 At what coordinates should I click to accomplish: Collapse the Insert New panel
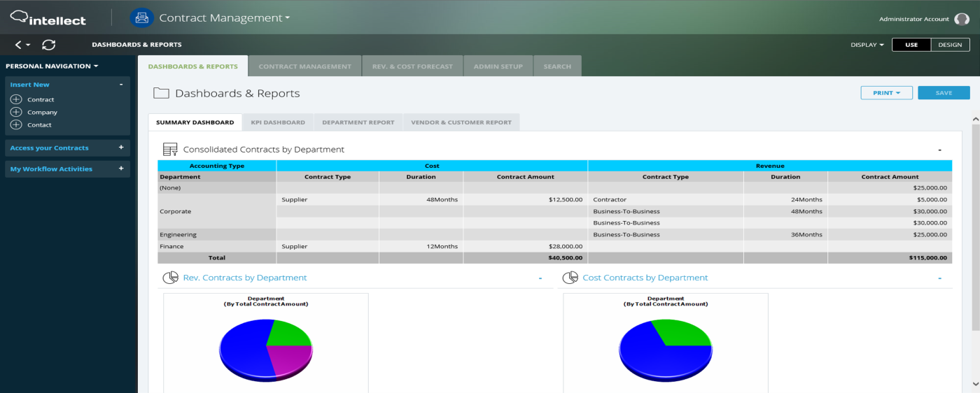pos(121,85)
